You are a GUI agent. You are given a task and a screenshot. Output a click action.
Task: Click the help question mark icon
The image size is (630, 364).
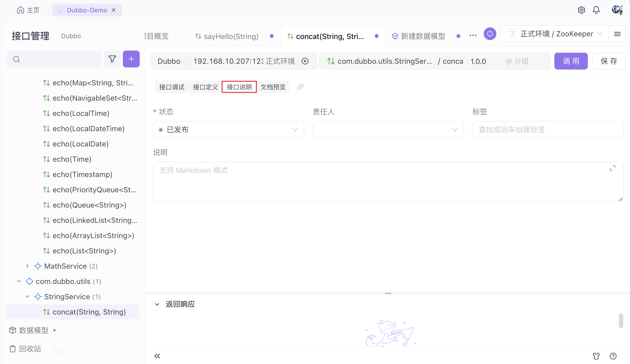coord(613,356)
